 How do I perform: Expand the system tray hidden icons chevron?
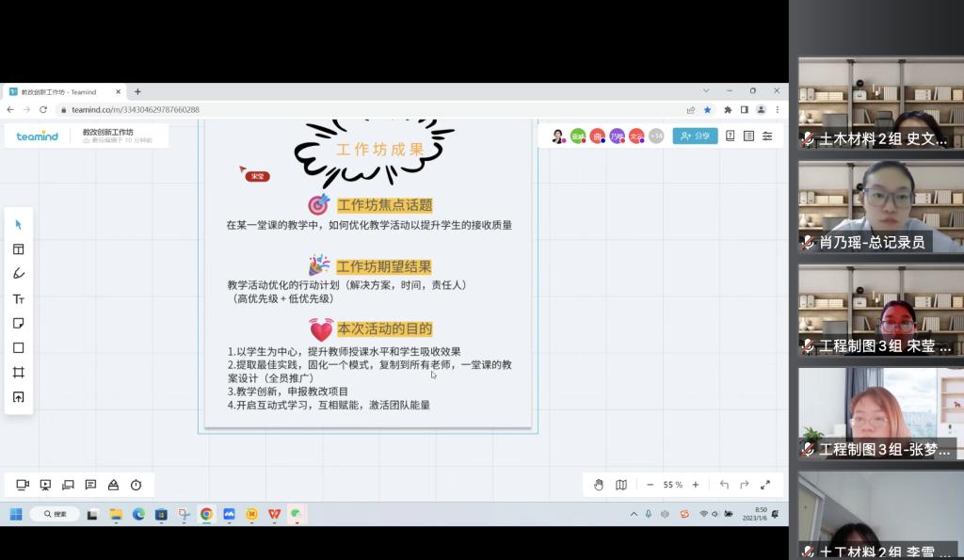click(x=634, y=514)
